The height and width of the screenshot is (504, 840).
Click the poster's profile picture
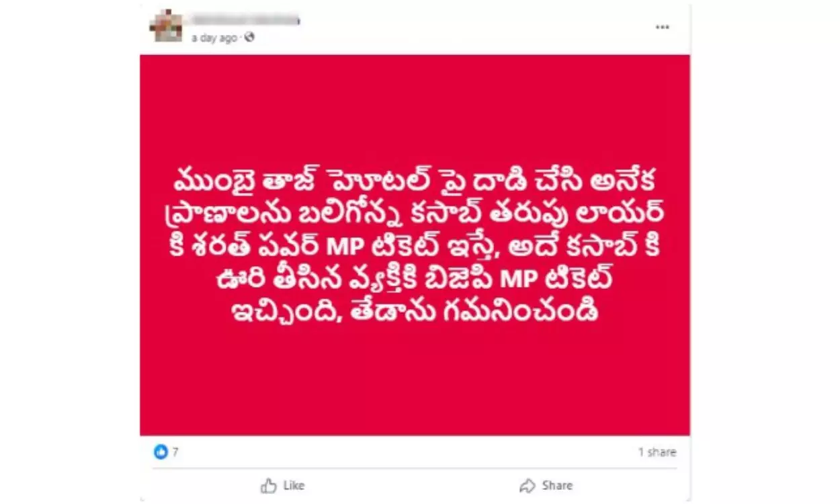point(167,26)
